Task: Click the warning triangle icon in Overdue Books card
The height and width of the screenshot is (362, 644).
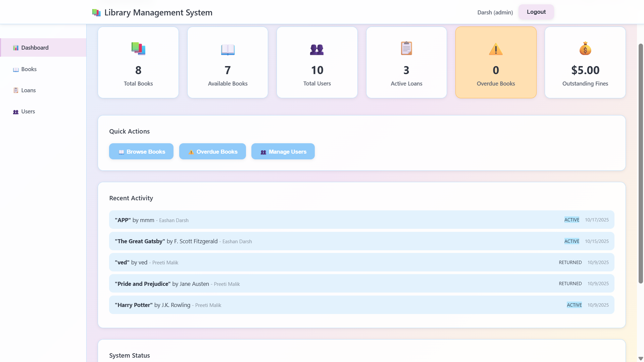Action: pos(496,49)
